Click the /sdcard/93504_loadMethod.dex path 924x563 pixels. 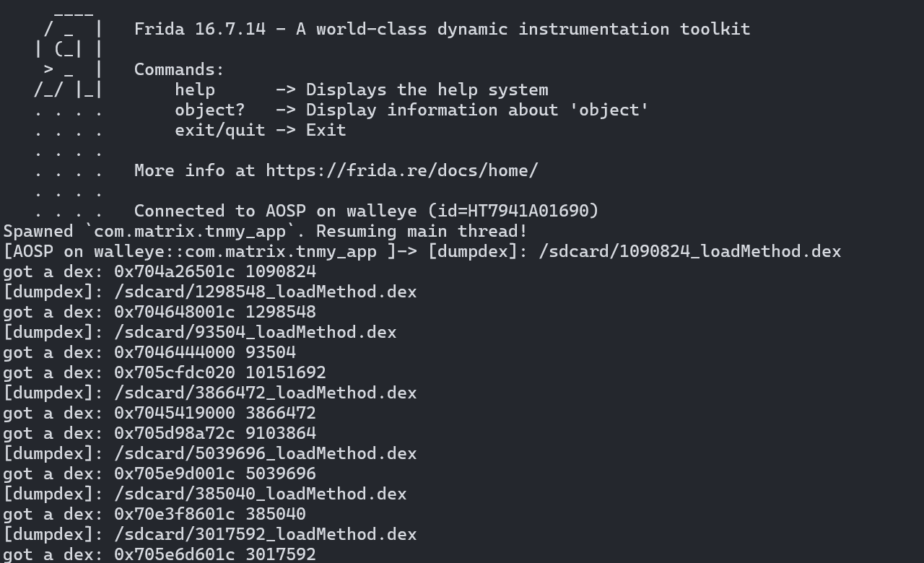coord(256,332)
